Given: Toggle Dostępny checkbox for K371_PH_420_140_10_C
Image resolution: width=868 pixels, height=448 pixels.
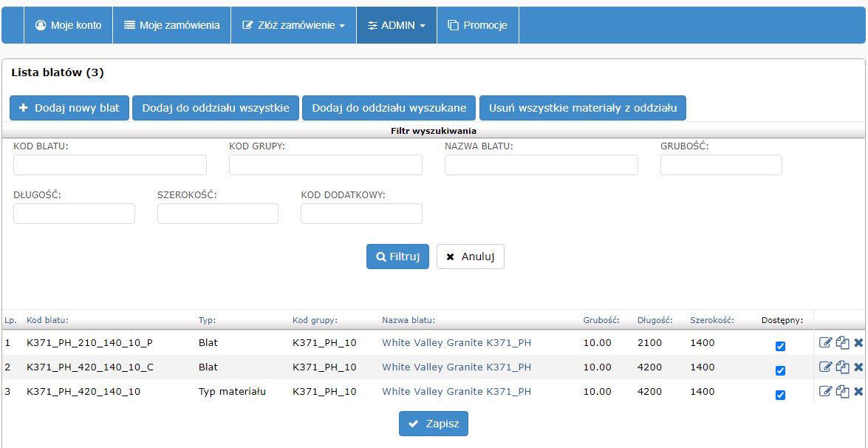Looking at the screenshot, I should click(781, 370).
